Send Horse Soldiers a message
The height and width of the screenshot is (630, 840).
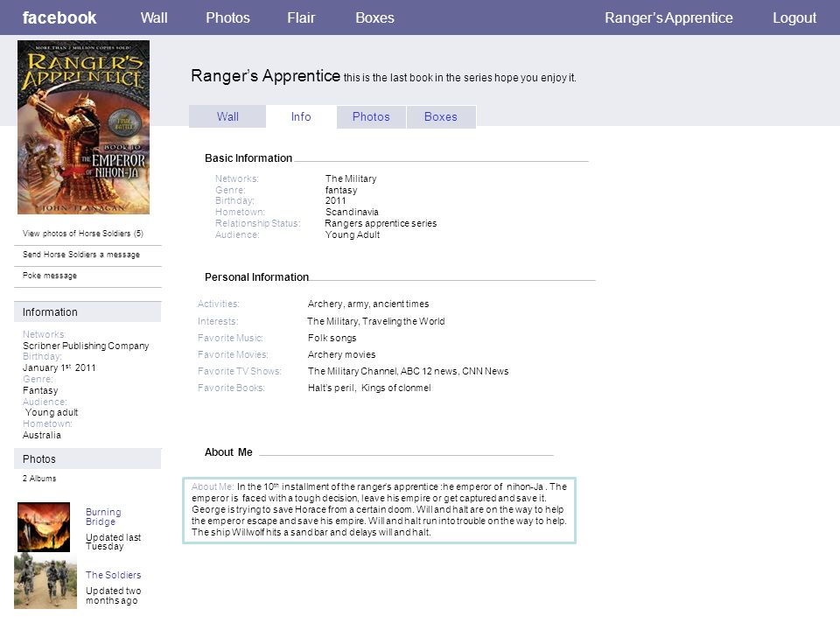click(81, 255)
